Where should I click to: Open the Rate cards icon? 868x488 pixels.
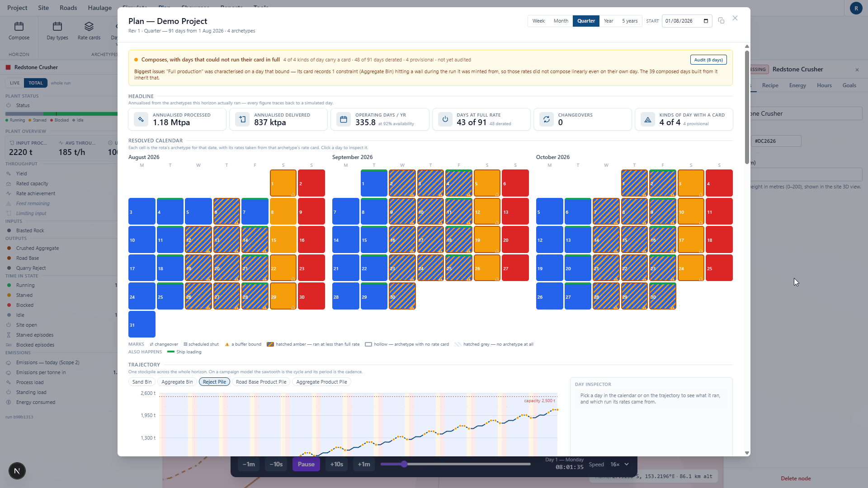tap(89, 26)
